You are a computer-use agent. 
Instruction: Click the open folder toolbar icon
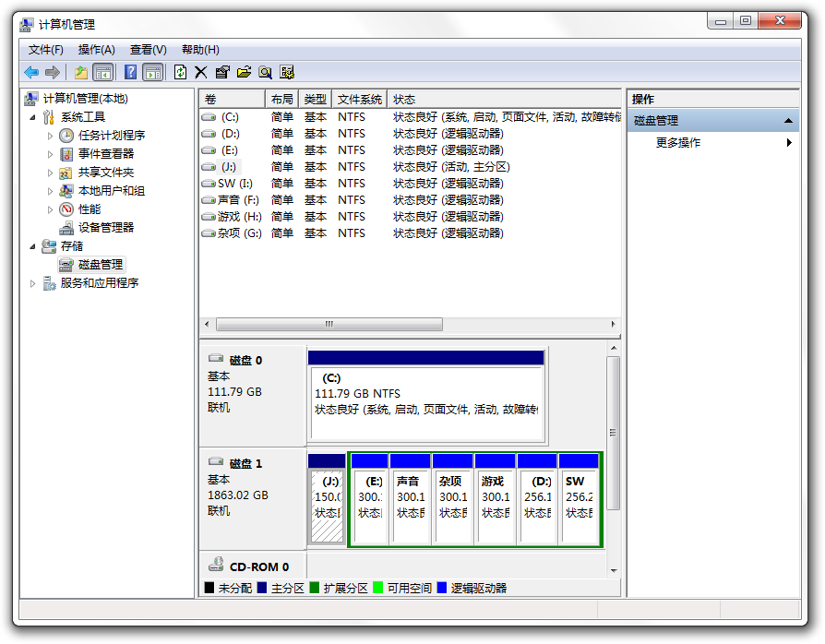click(x=244, y=72)
